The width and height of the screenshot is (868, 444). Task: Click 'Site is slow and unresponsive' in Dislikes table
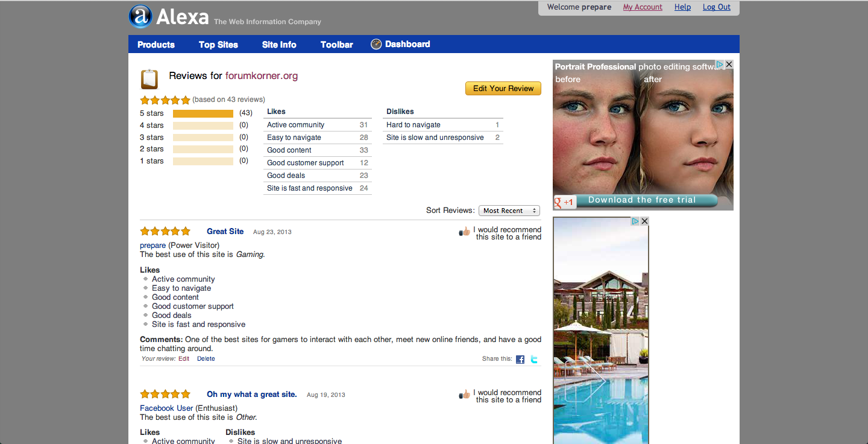(443, 138)
